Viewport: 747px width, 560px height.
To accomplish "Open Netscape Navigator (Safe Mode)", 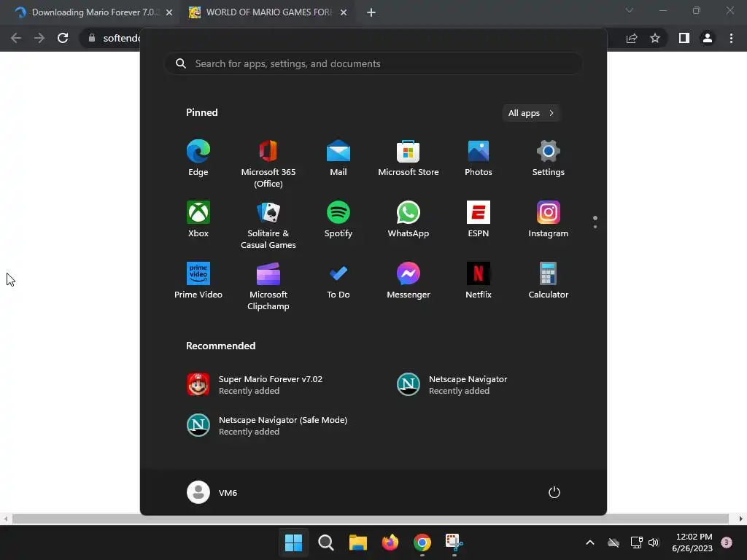I will 268,425.
